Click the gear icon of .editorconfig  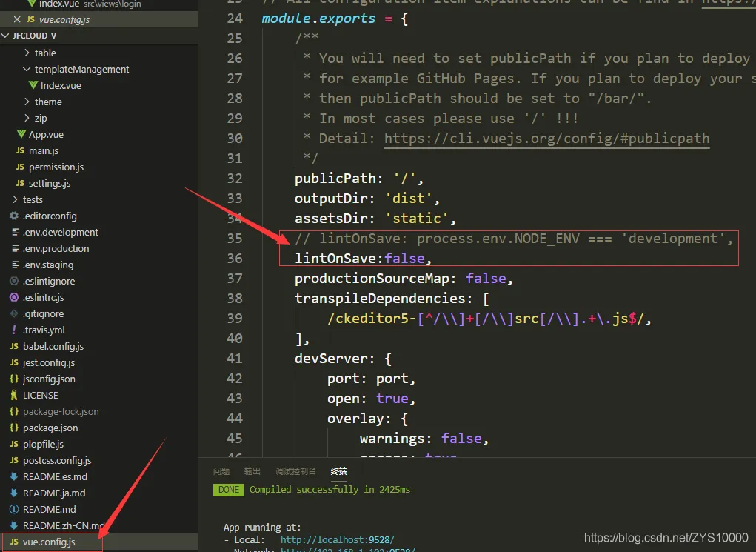tap(14, 216)
